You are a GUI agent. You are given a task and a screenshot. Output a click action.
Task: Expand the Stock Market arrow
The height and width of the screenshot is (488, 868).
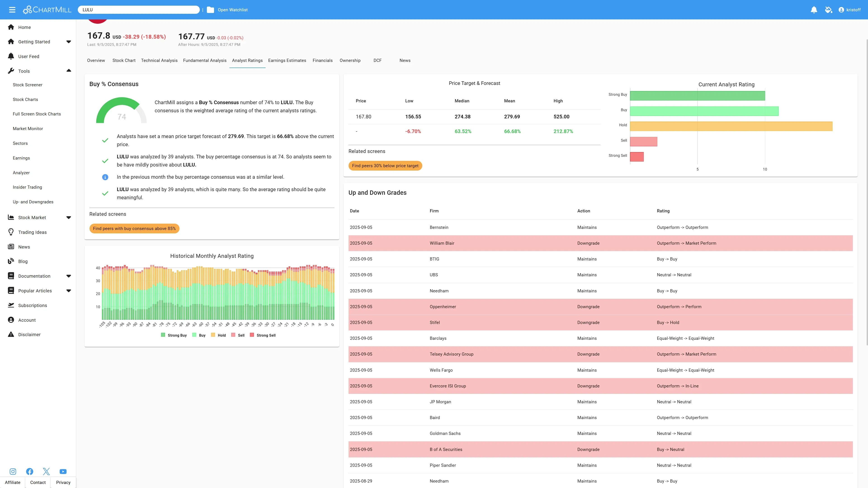(69, 218)
